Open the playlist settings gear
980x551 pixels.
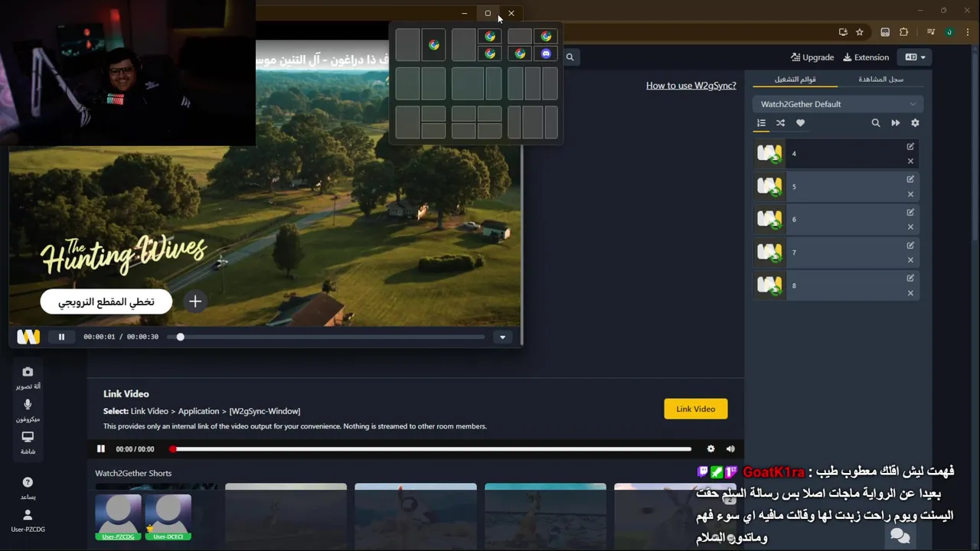pos(915,123)
